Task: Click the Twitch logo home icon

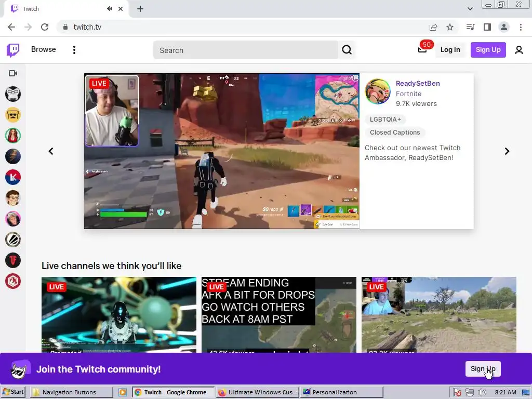Action: [x=13, y=50]
